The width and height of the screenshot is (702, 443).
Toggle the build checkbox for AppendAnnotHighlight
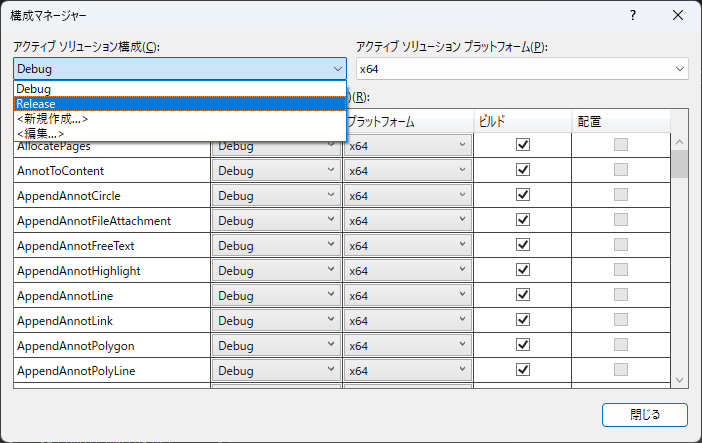[x=522, y=270]
